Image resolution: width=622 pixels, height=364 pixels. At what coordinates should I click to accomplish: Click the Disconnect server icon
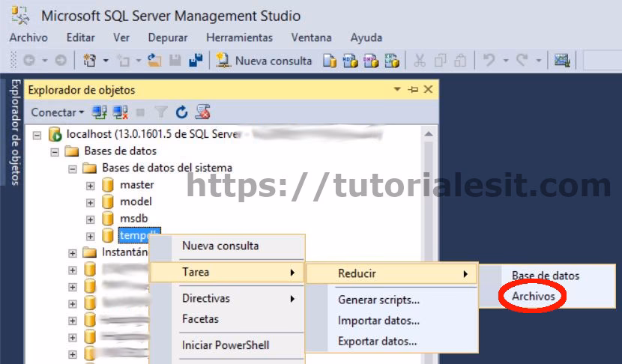120,112
